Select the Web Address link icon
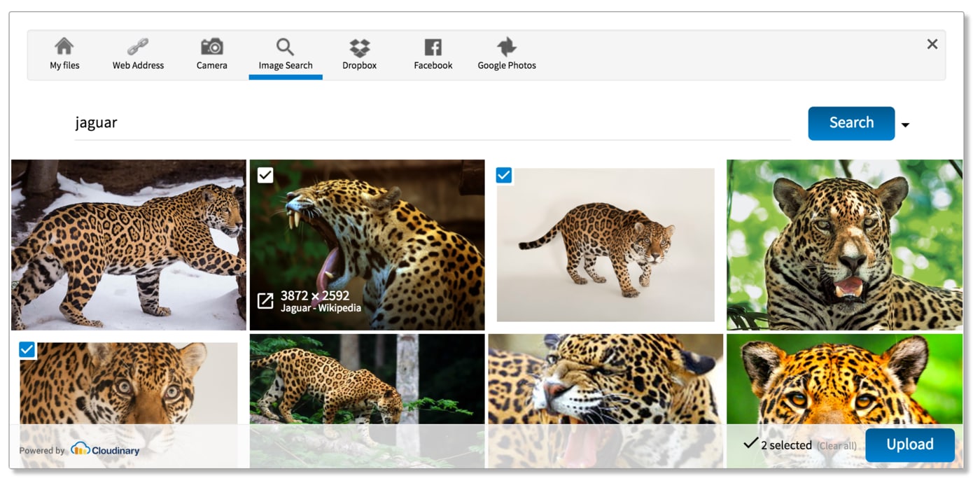Viewport: 980px width, 490px height. point(138,47)
